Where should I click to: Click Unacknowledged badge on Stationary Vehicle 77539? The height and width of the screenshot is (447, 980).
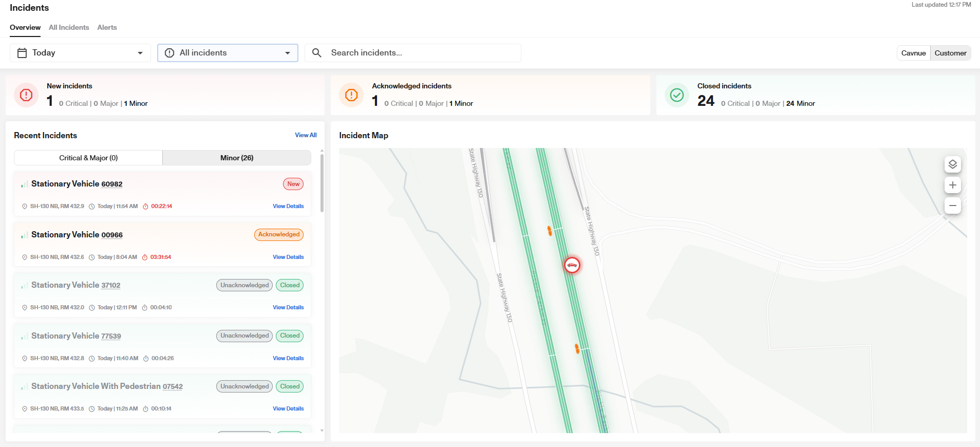tap(244, 336)
